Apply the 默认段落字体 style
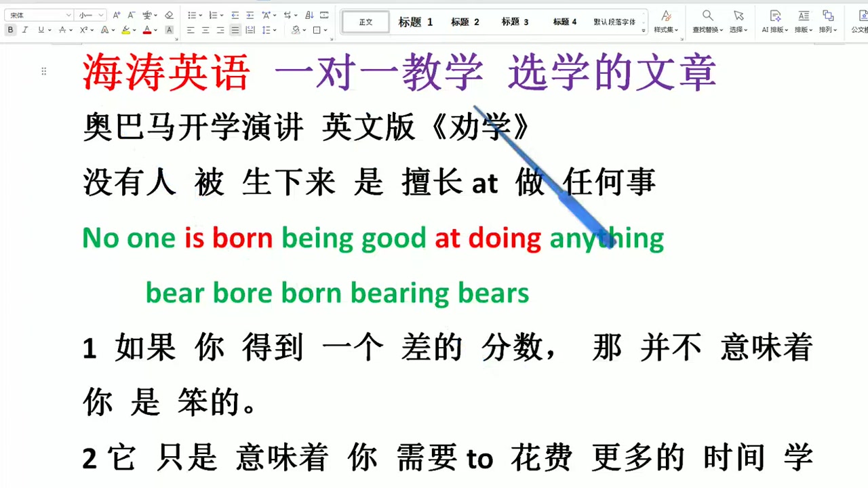Screen dimensions: 868x488 (614, 22)
